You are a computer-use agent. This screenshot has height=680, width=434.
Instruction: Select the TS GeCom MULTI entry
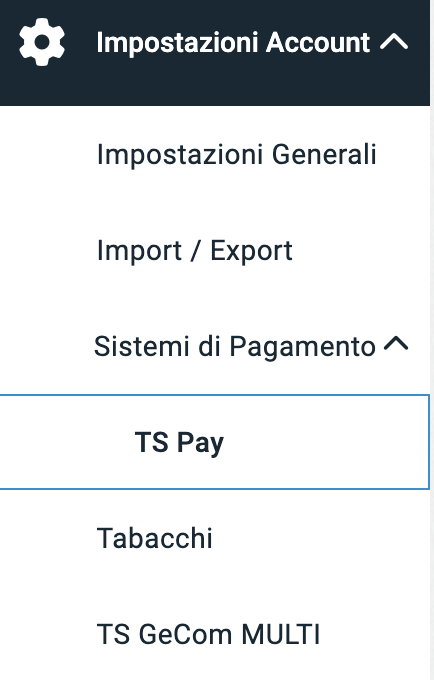click(x=208, y=634)
